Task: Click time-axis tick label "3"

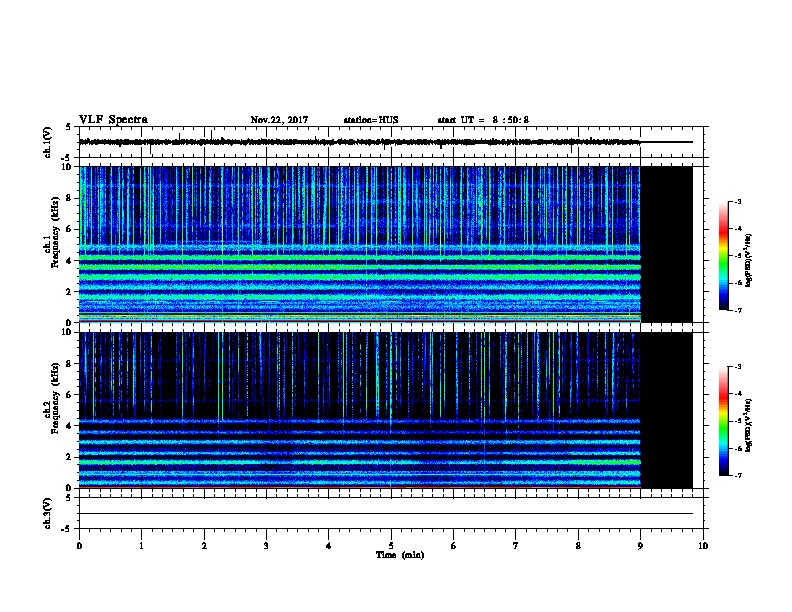Action: point(266,545)
